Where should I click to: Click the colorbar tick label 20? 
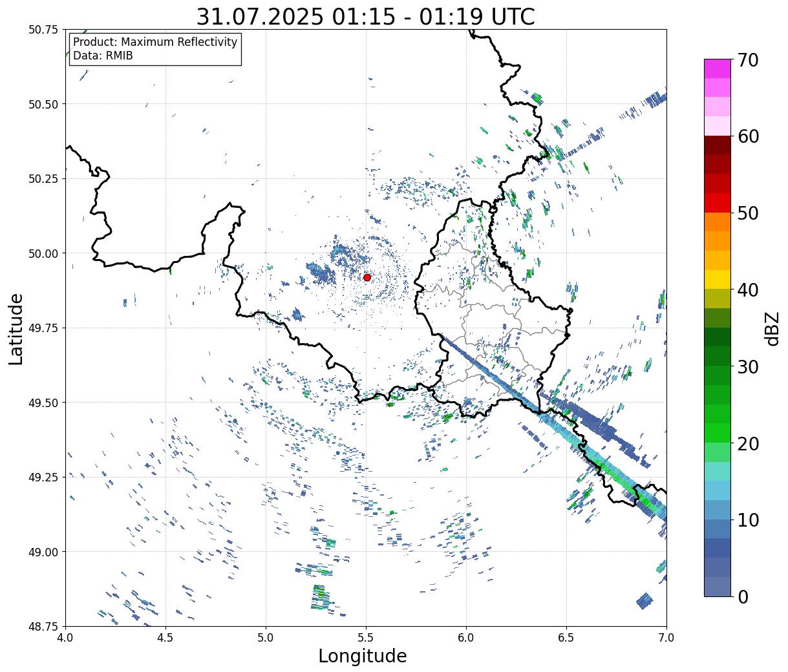[x=747, y=443]
